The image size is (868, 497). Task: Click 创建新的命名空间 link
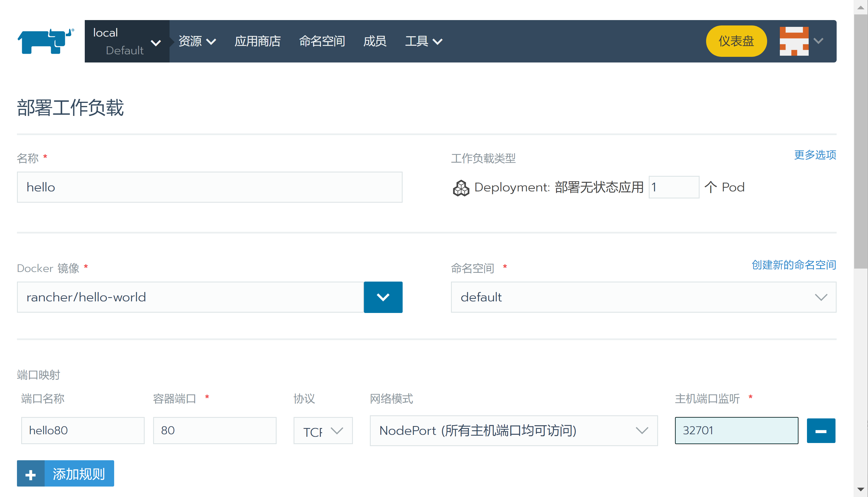[793, 265]
